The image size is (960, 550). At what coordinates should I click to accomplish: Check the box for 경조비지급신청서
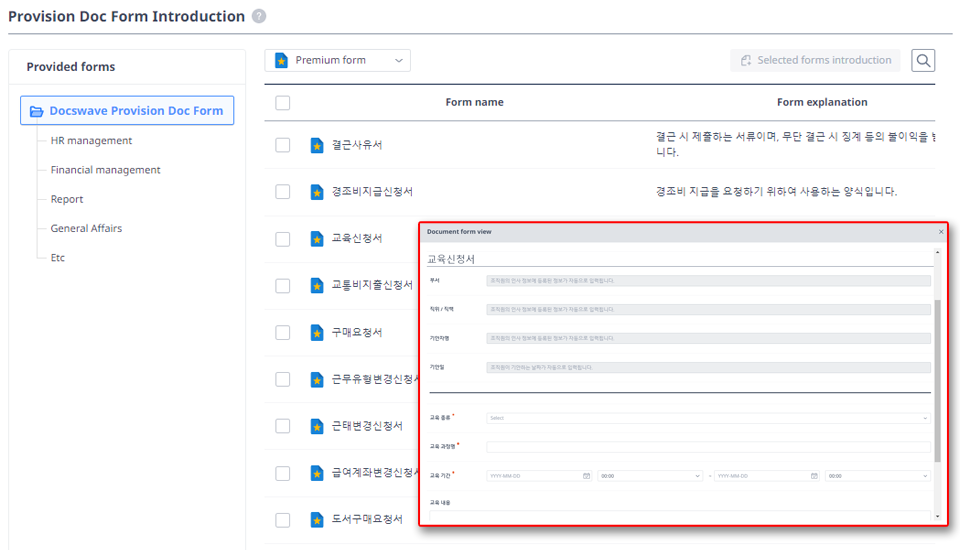282,192
